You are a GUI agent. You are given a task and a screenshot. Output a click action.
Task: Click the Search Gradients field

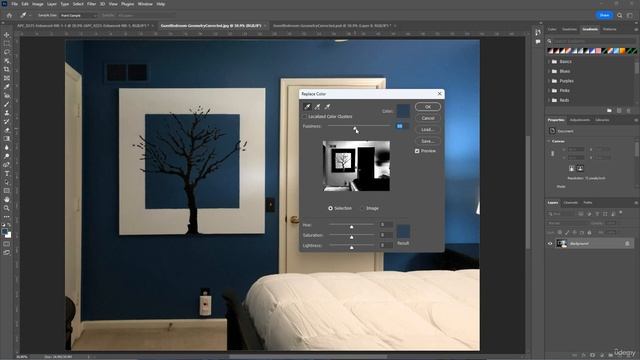592,41
